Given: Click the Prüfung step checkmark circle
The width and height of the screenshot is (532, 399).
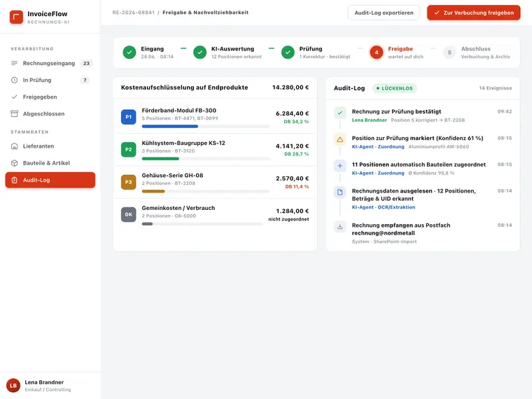Looking at the screenshot, I should tap(288, 52).
